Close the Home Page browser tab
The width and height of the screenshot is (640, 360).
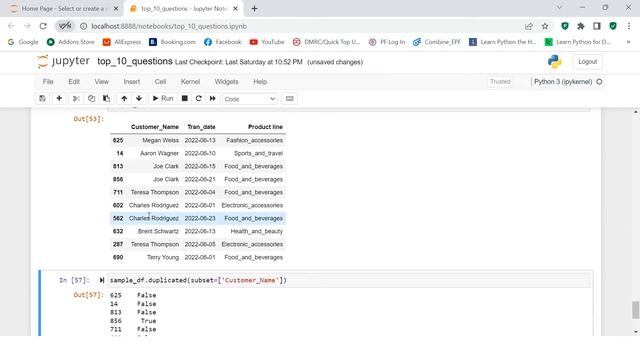pyautogui.click(x=116, y=9)
